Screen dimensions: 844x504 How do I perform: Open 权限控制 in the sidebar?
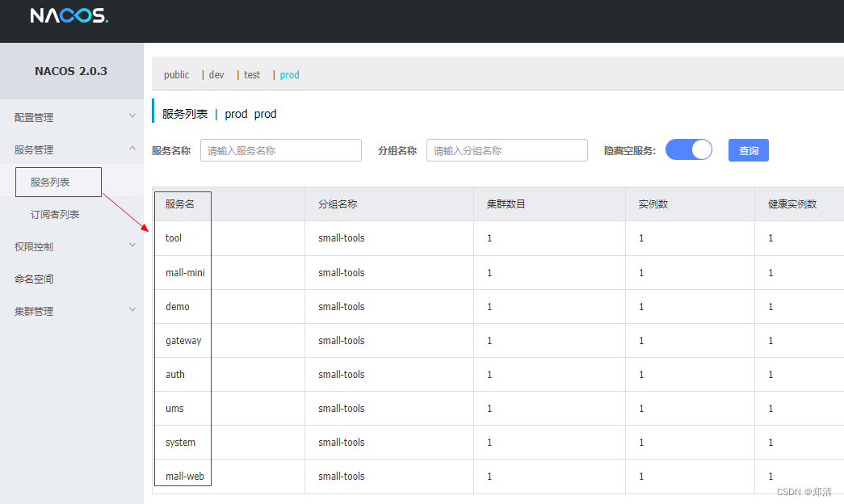[x=34, y=246]
